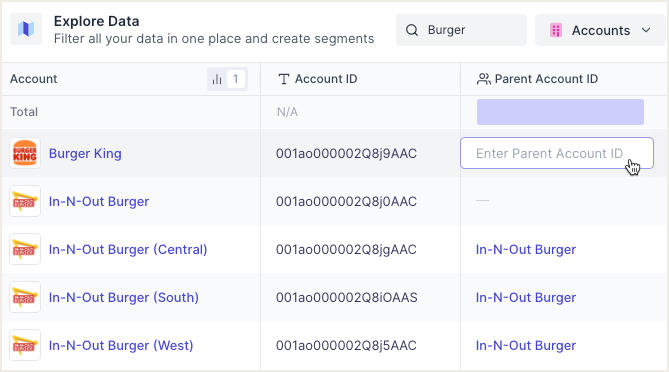
Task: Open the Accounts dropdown chevron
Action: click(646, 30)
